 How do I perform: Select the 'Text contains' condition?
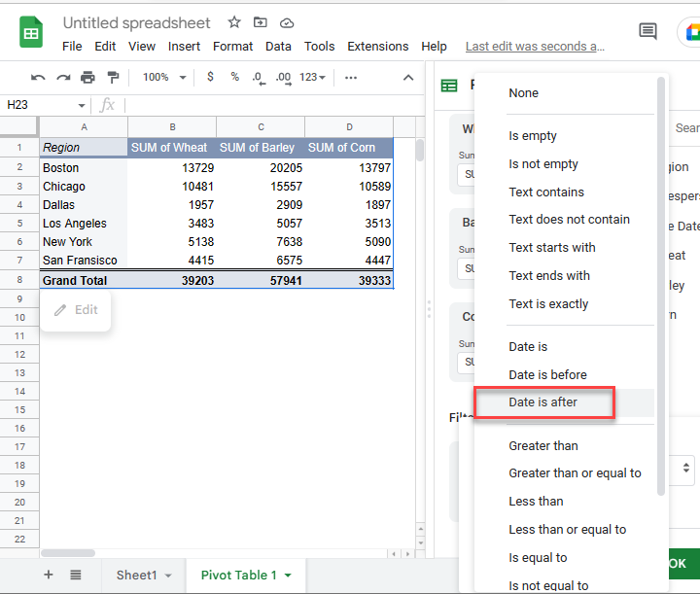tap(546, 192)
